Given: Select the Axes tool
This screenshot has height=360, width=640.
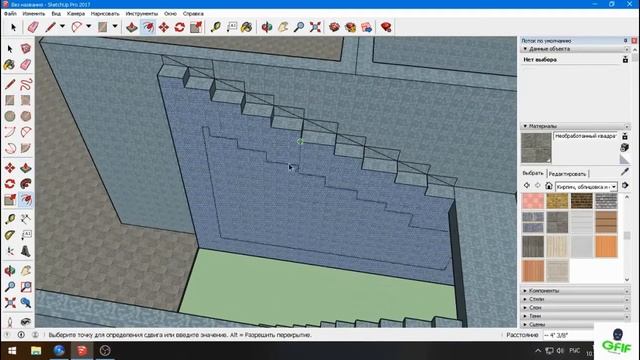Looking at the screenshot, I should pos(10,251).
